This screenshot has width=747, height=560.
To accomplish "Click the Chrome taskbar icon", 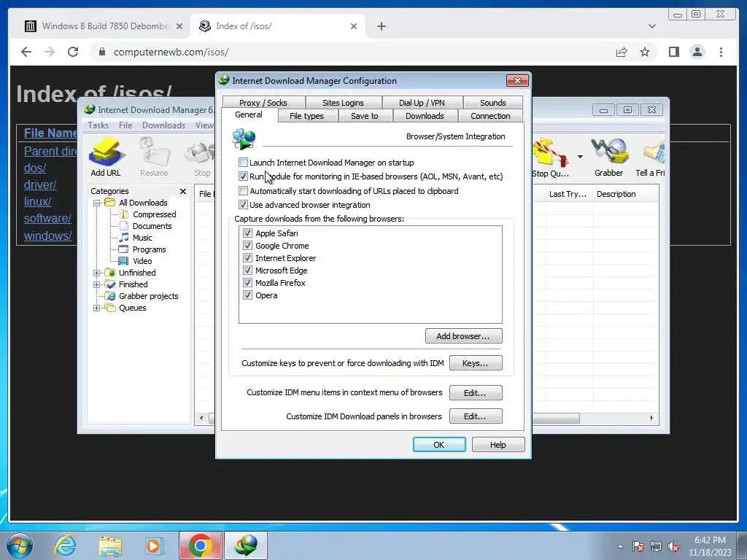I will tap(200, 545).
